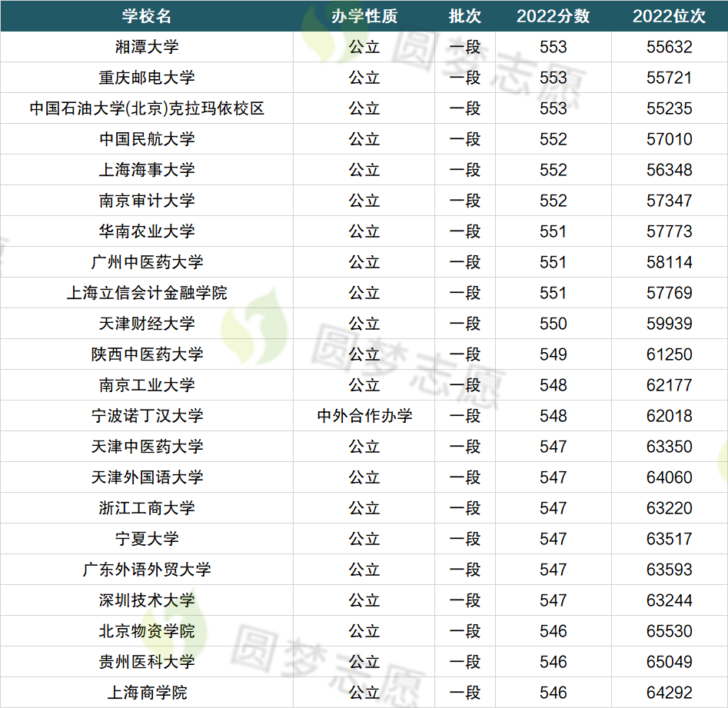Select the 南京工业大学 cell

[x=147, y=385]
